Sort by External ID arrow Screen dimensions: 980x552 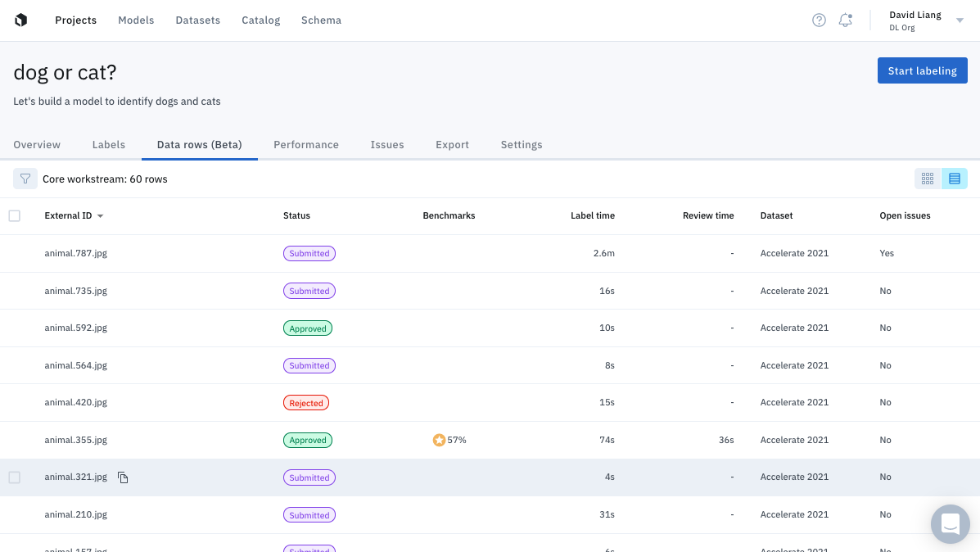100,216
